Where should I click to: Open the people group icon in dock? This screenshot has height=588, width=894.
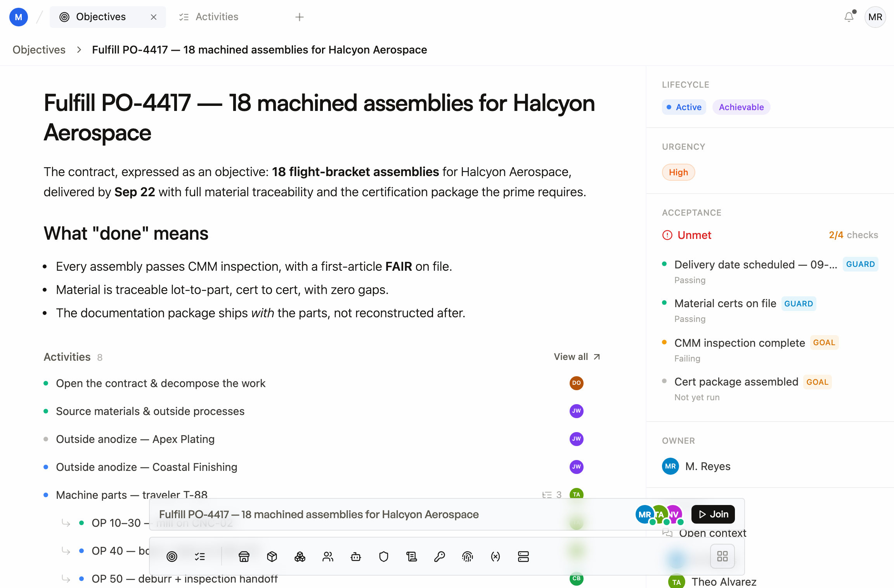pyautogui.click(x=328, y=557)
